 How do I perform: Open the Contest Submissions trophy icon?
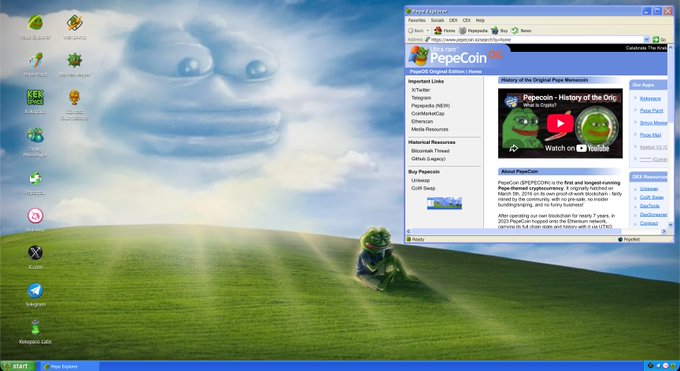pos(75,105)
